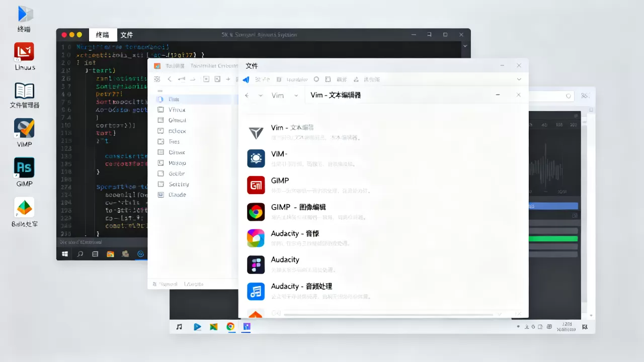Screen dimensions: 644x362
Task: Expand the chevron dropdown in terminal window
Action: [x=465, y=46]
